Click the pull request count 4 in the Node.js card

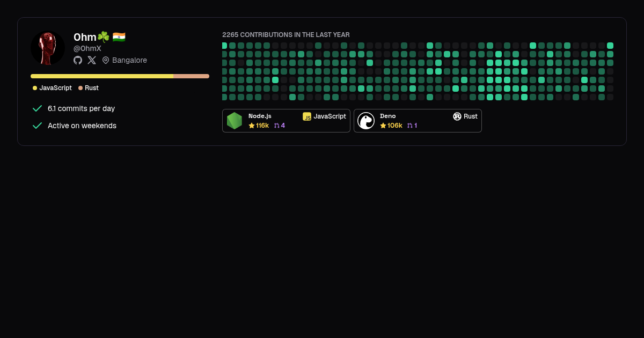(283, 126)
